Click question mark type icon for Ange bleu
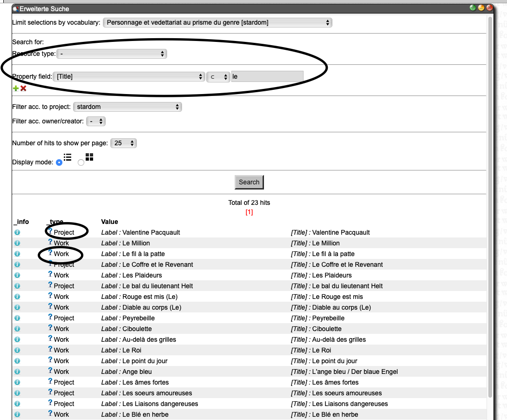 50,370
